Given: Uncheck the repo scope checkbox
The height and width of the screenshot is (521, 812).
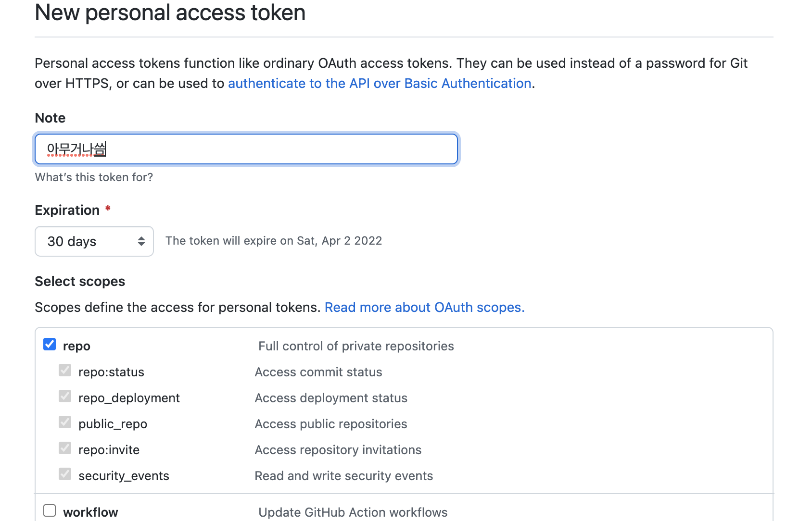Looking at the screenshot, I should [x=49, y=344].
